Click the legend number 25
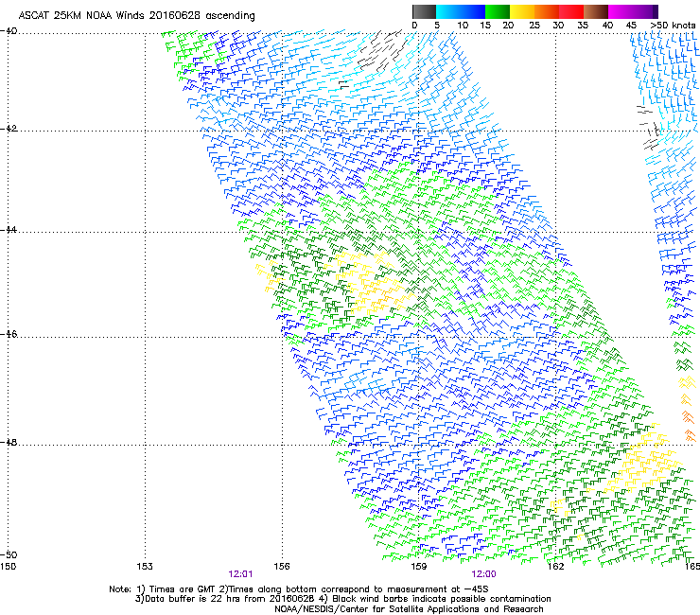This screenshot has height=615, width=700. point(534,25)
